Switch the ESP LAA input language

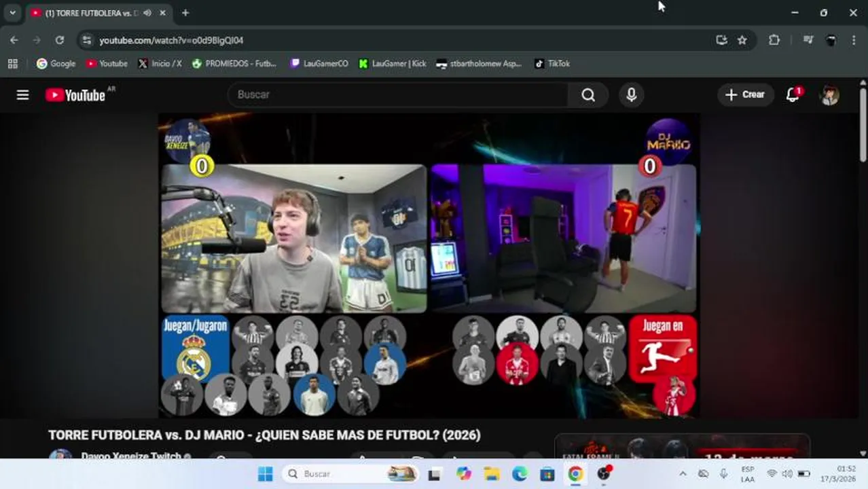(748, 474)
